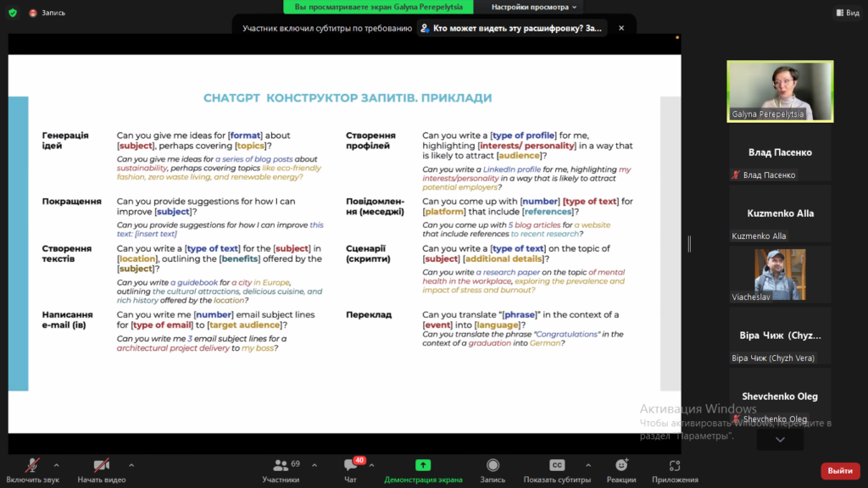Expand participants options arrow

point(314,465)
